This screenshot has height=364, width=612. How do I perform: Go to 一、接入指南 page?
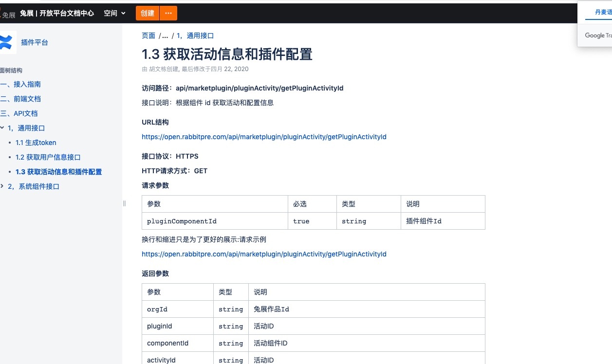click(20, 84)
